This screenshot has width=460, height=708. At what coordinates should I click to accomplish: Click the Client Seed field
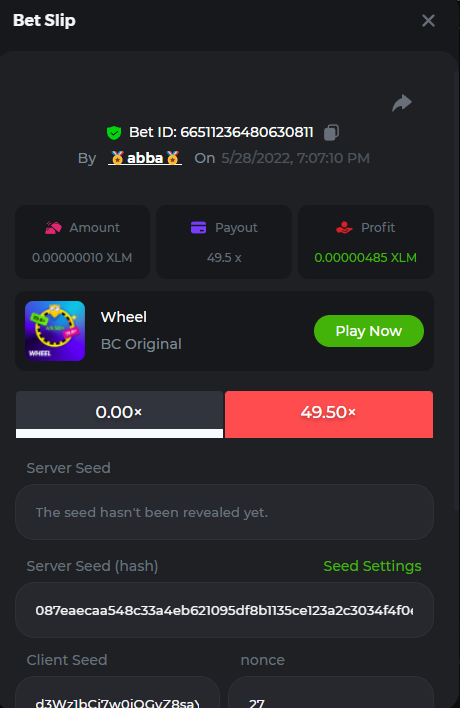point(117,695)
